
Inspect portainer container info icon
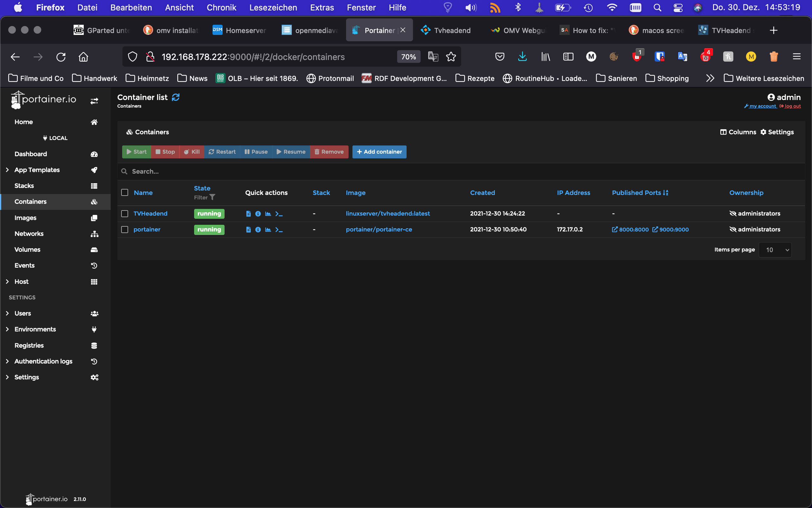[x=258, y=230]
